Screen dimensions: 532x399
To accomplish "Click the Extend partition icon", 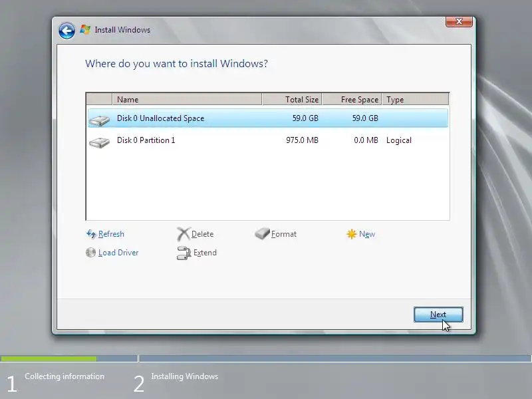I will click(184, 253).
